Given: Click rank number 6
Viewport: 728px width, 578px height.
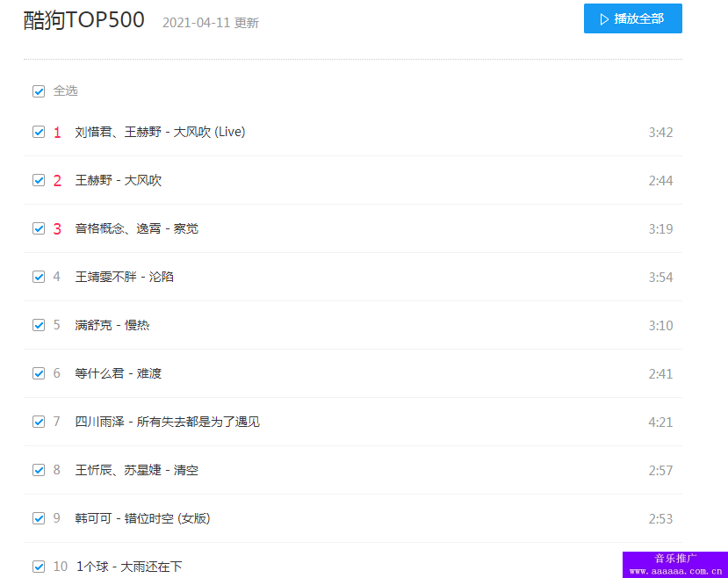Looking at the screenshot, I should pyautogui.click(x=57, y=373).
